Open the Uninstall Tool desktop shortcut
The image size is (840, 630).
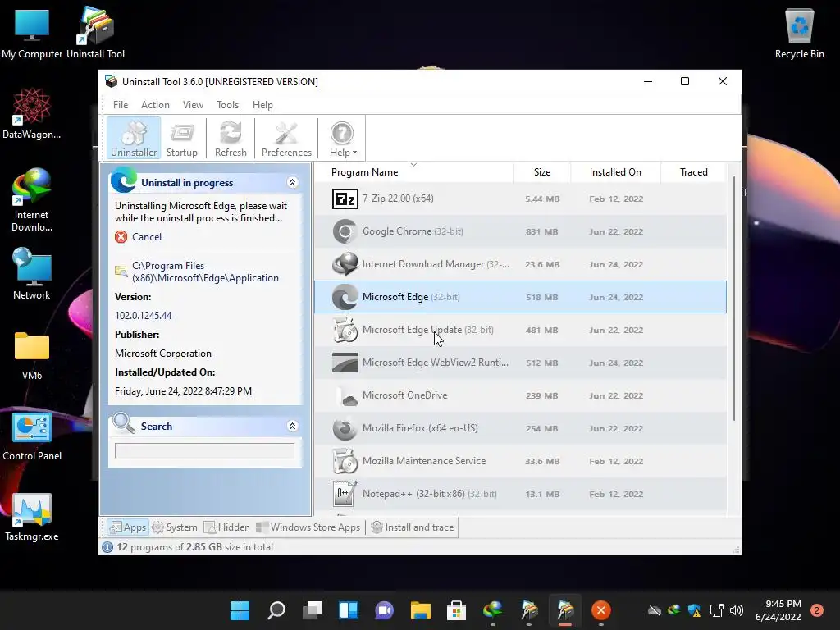[x=96, y=32]
